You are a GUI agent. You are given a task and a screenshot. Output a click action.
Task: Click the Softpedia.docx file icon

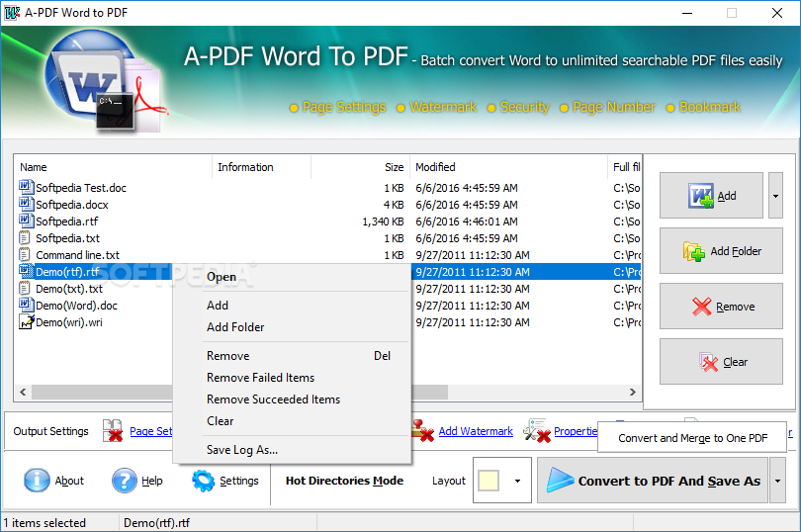pos(27,204)
